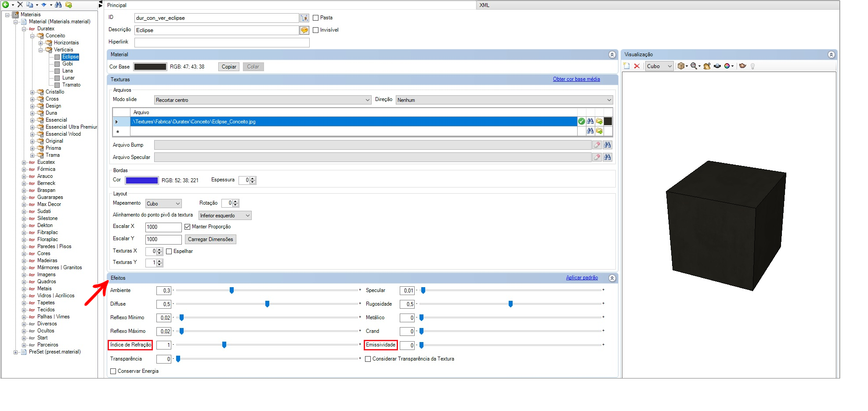Click the Escalar X input field

(163, 227)
